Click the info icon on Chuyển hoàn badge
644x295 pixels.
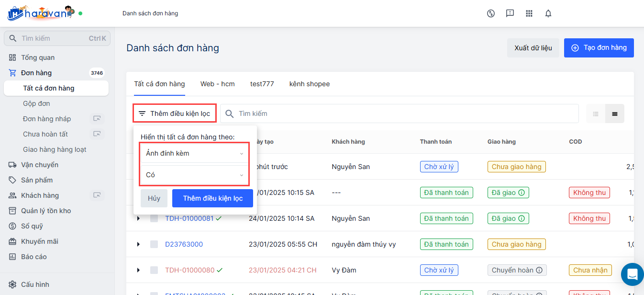539,270
